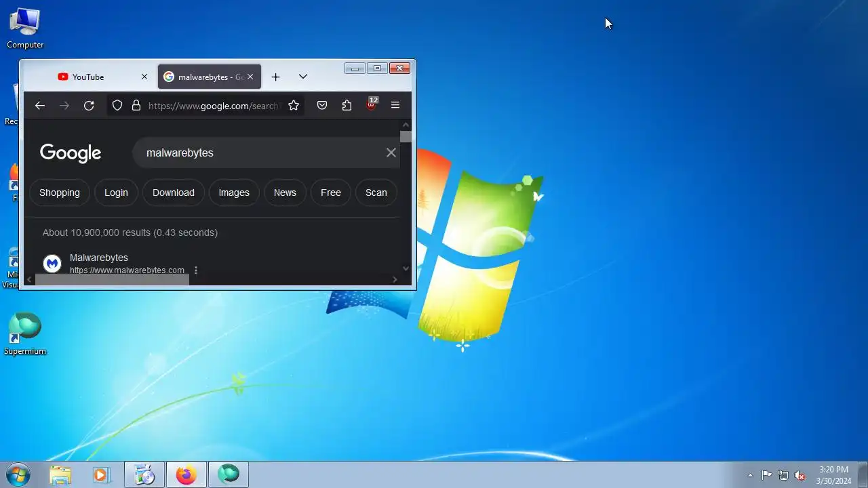
Task: Close the malwarebytes search tab
Action: (250, 77)
